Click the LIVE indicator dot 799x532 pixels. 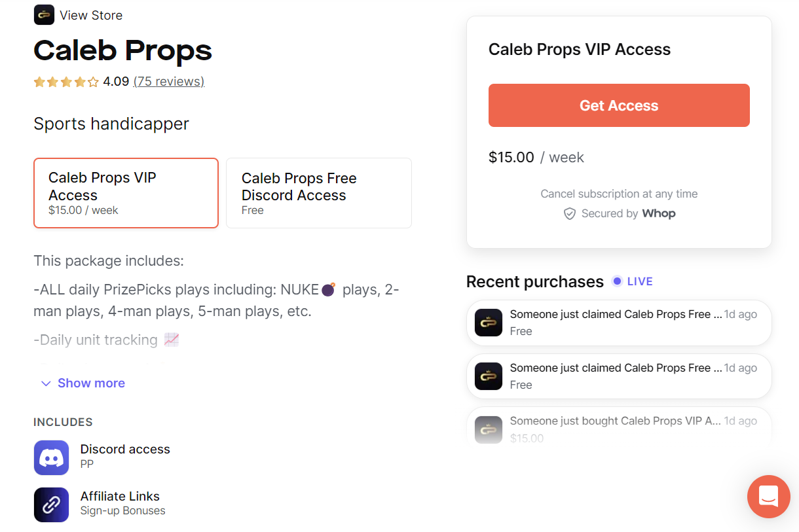point(616,281)
